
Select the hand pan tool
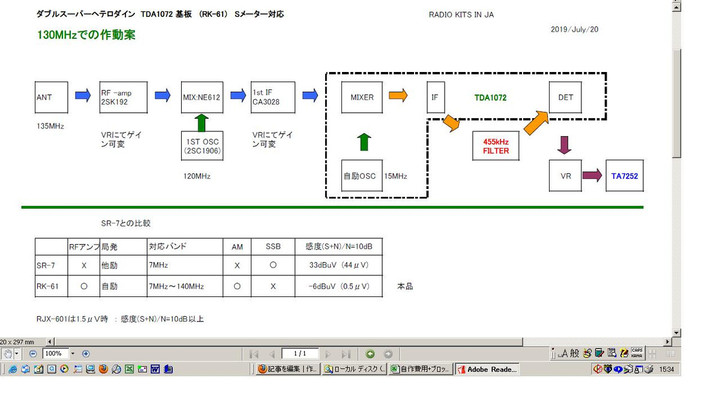(x=7, y=354)
